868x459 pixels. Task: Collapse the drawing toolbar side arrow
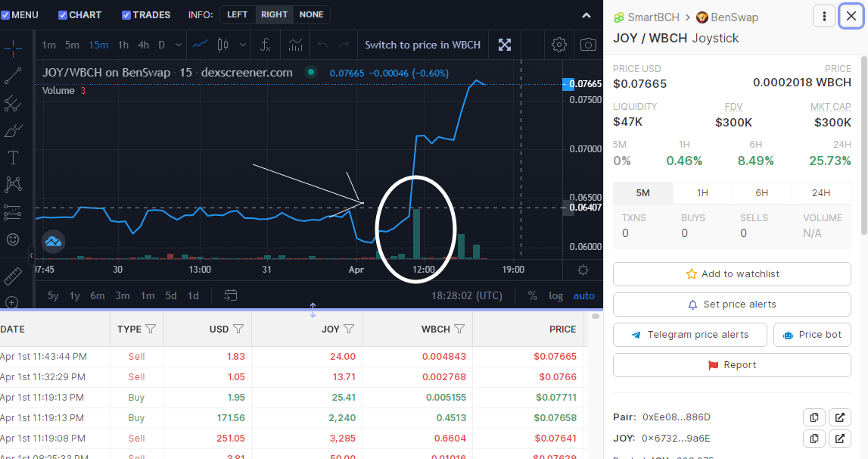(31, 255)
